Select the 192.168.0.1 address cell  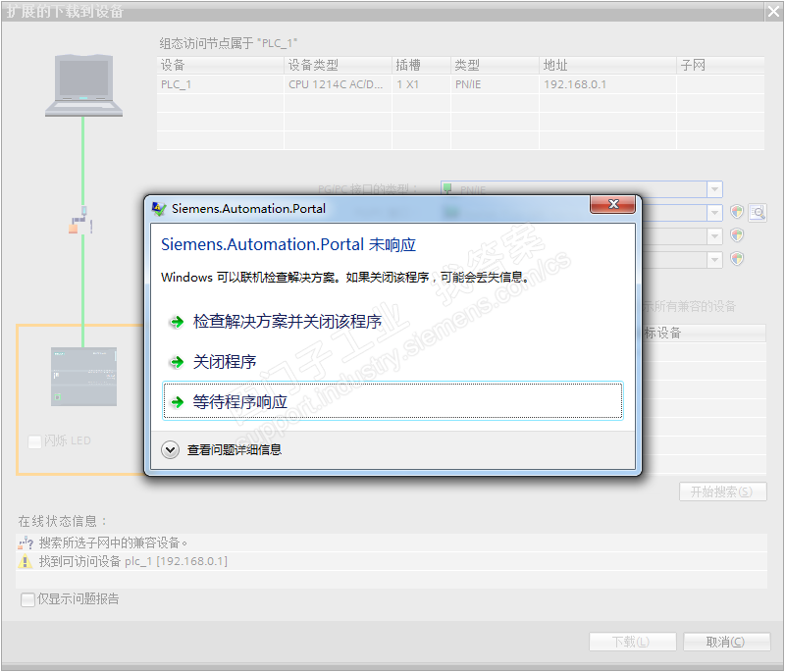click(607, 84)
